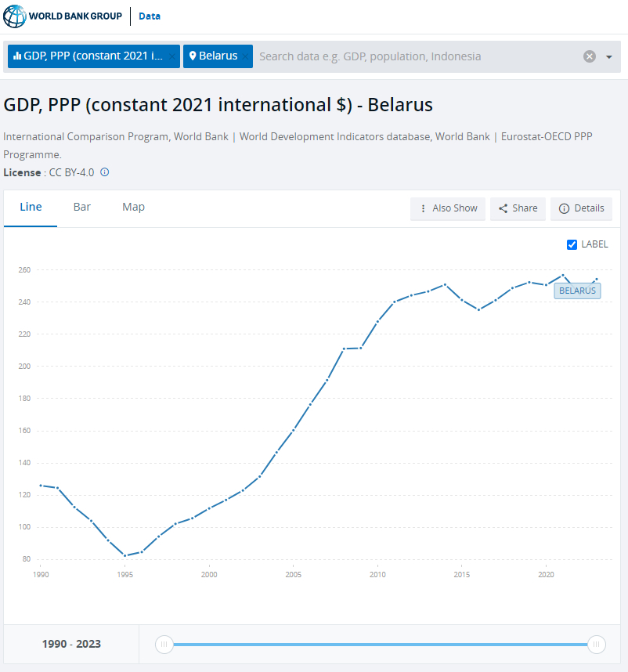Click the right handle of the year slider
Screen dimensions: 628x672
pos(597,645)
